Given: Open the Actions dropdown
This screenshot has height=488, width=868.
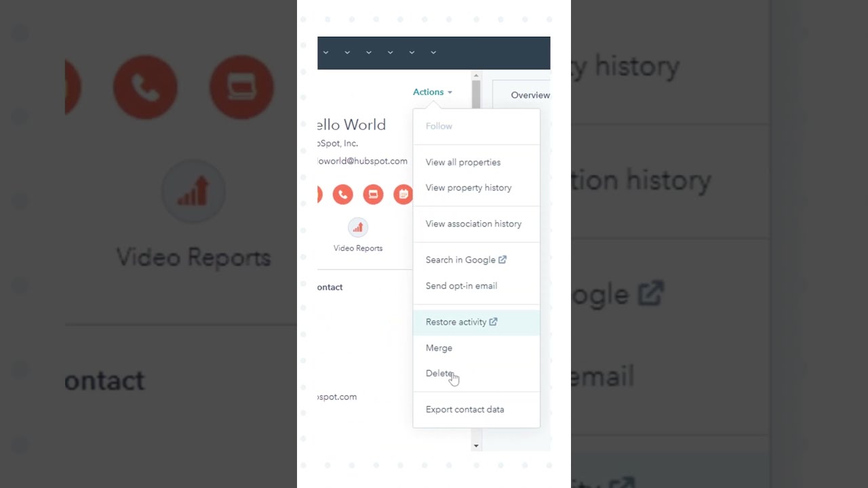Looking at the screenshot, I should [433, 92].
